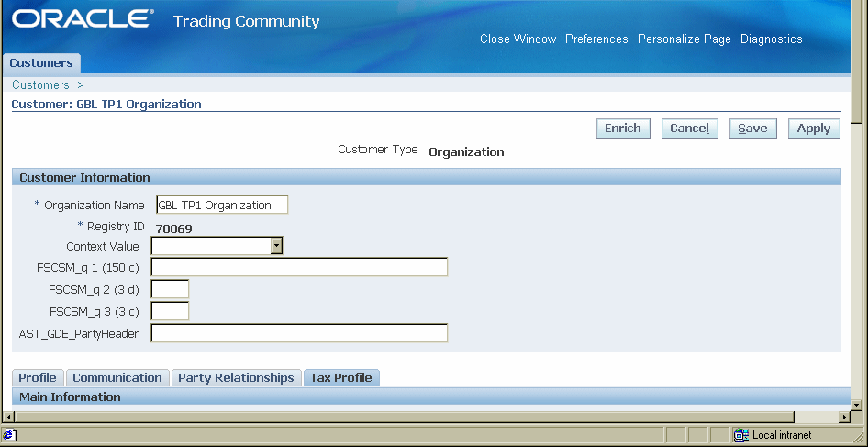Click the Save button
This screenshot has height=447, width=868.
753,129
